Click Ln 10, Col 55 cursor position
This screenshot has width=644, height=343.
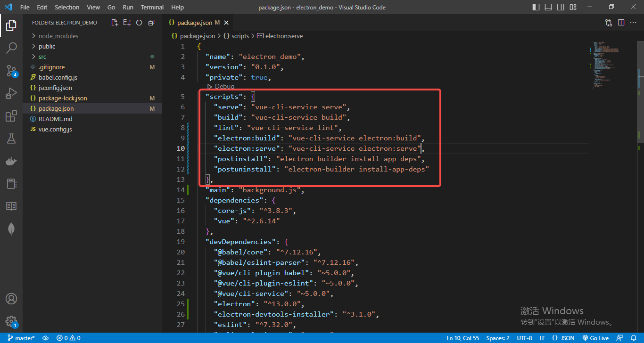(x=462, y=338)
